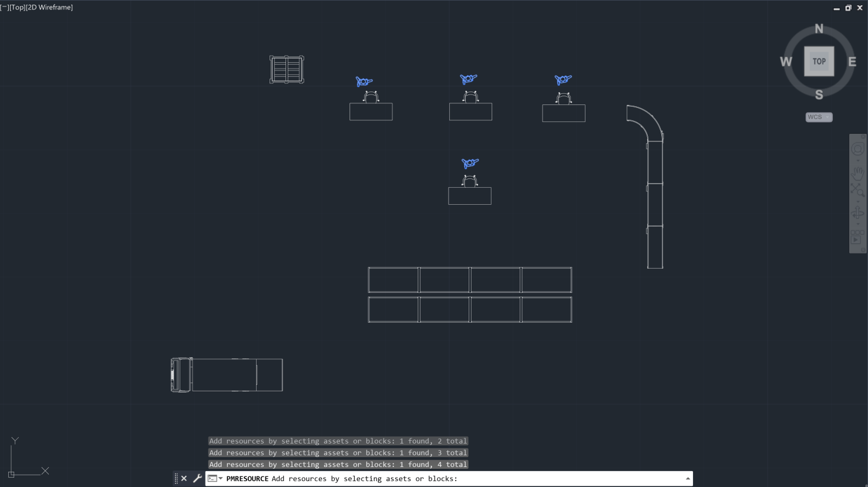Click the command prompt icon beside PMRESOURCE
868x487 pixels.
click(213, 479)
